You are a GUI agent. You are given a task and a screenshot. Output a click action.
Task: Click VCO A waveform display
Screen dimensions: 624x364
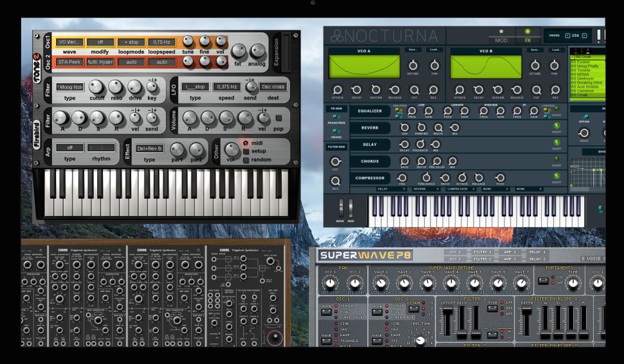pos(364,66)
